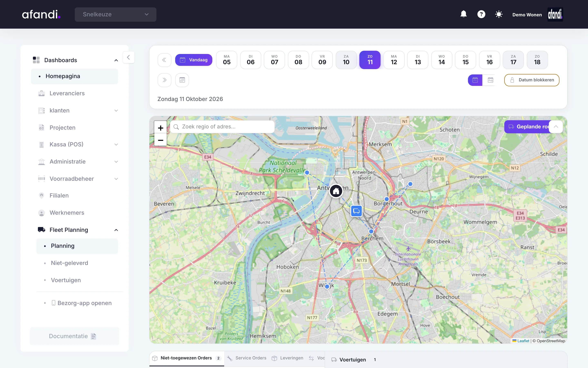
Task: Switch to day view toggle
Action: [475, 80]
